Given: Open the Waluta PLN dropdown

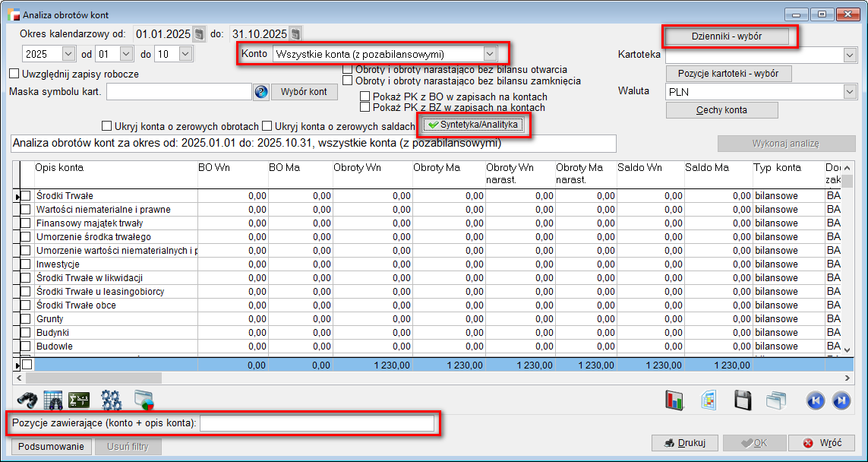Looking at the screenshot, I should pos(849,91).
